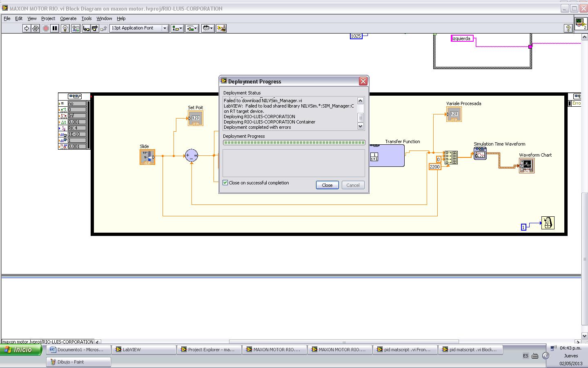The width and height of the screenshot is (588, 368).
Task: Open Align Objects dropdown
Action: 177,28
